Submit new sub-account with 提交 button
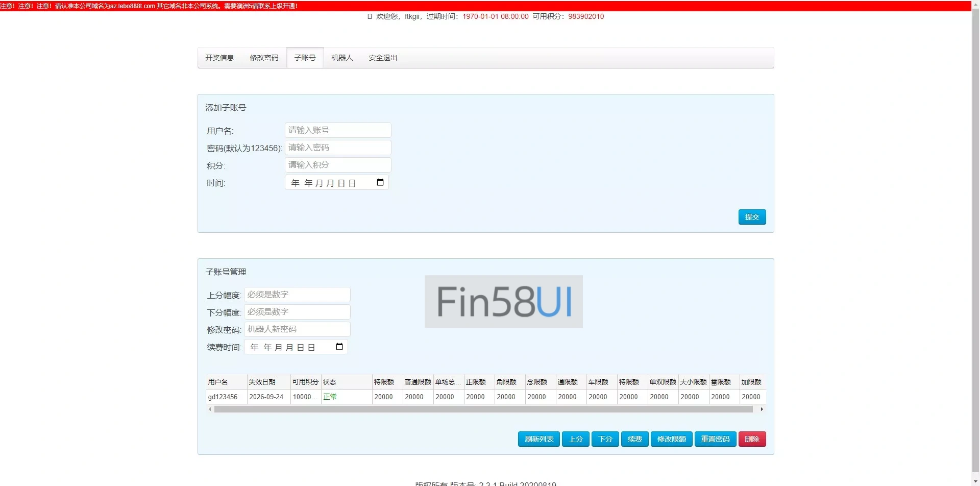This screenshot has width=980, height=486. (x=752, y=217)
